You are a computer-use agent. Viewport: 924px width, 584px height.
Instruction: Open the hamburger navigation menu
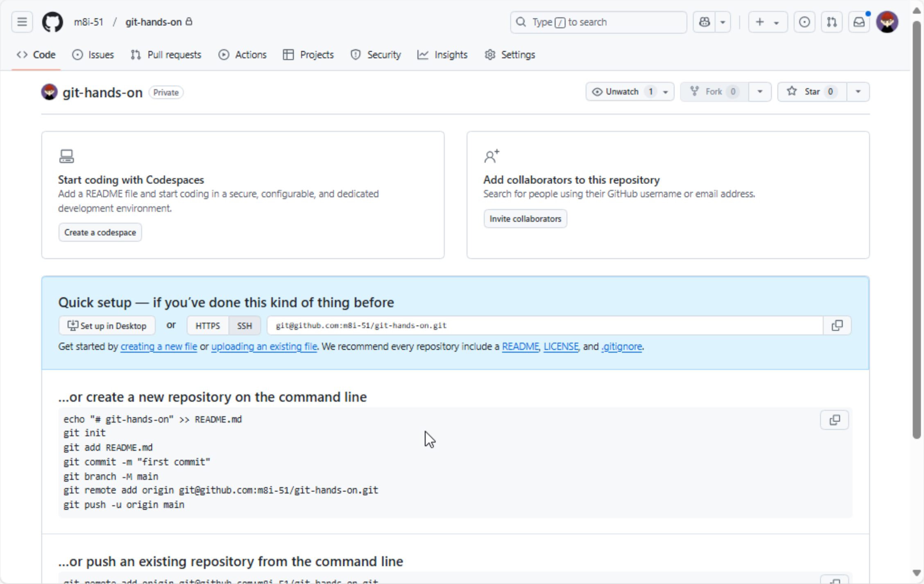(x=22, y=22)
